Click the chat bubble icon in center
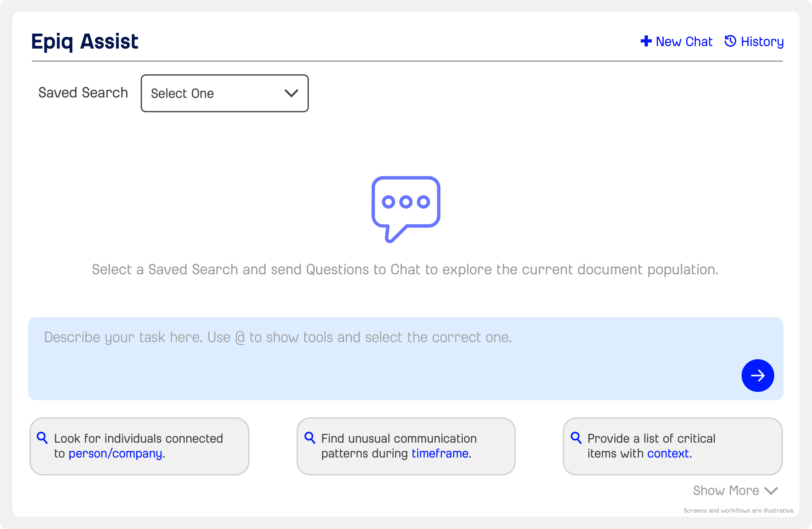 [406, 209]
